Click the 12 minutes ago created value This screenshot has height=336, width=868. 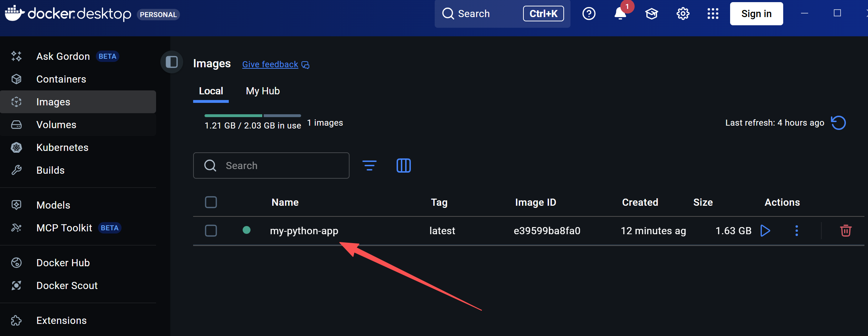[x=653, y=231]
